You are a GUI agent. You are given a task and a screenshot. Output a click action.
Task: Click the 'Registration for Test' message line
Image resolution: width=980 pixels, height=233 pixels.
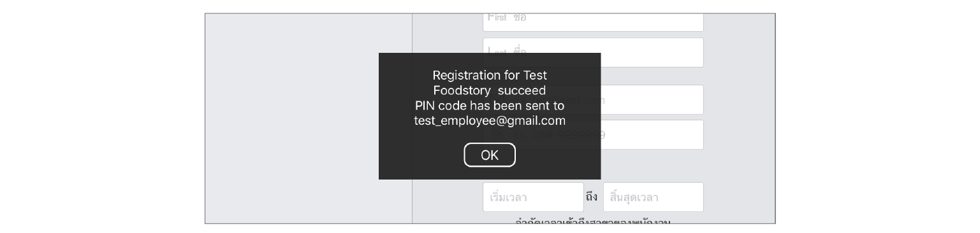tap(489, 74)
